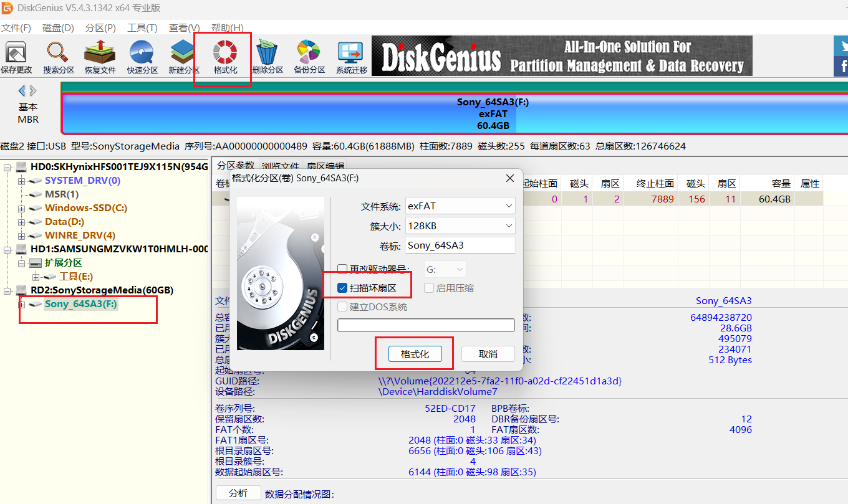Toggle the Enable Compression (启用压缩) checkbox
This screenshot has height=504, width=848.
[430, 288]
